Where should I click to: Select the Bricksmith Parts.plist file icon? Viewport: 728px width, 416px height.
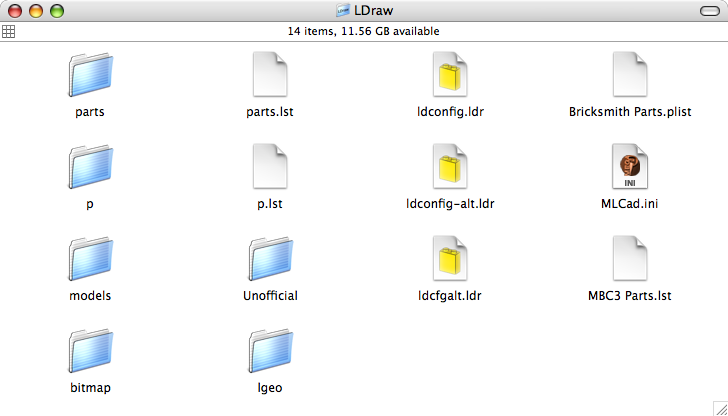630,74
